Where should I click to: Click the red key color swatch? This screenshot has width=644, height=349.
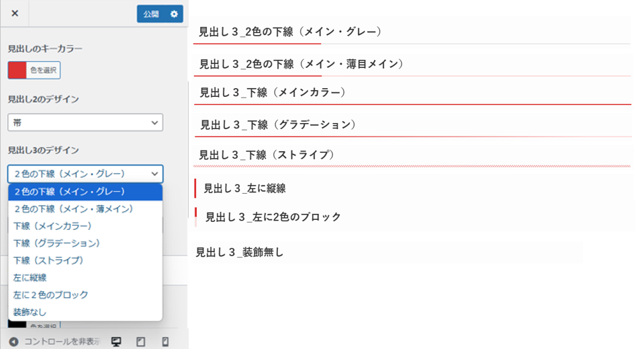pyautogui.click(x=17, y=71)
